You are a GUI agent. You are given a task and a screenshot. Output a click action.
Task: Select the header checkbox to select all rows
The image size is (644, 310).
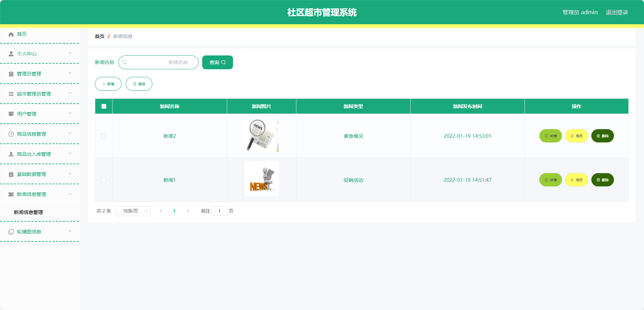click(x=104, y=106)
